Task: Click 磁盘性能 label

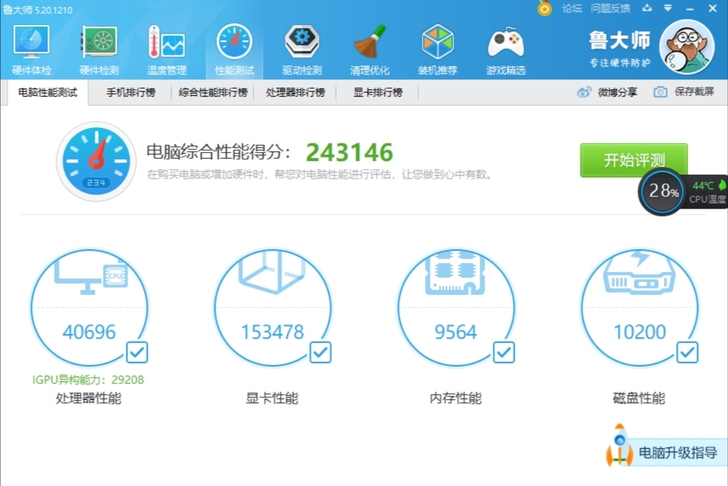Action: tap(639, 398)
